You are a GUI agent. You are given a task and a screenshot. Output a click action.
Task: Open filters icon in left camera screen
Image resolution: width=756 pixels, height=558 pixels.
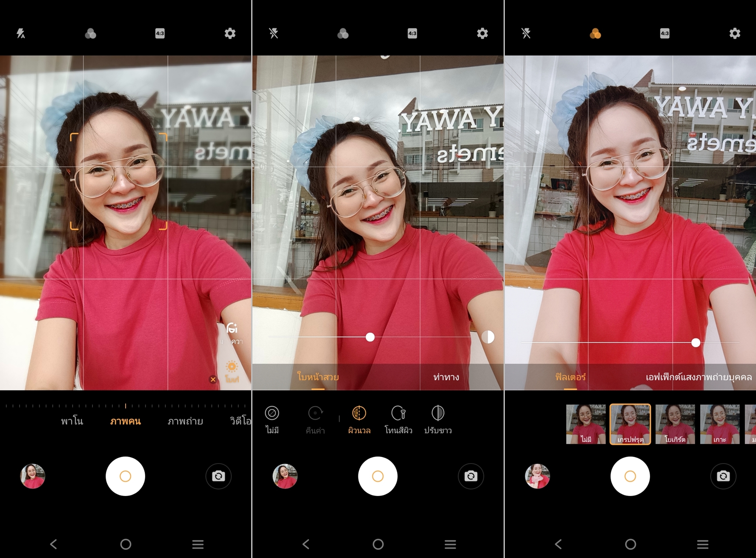click(90, 33)
